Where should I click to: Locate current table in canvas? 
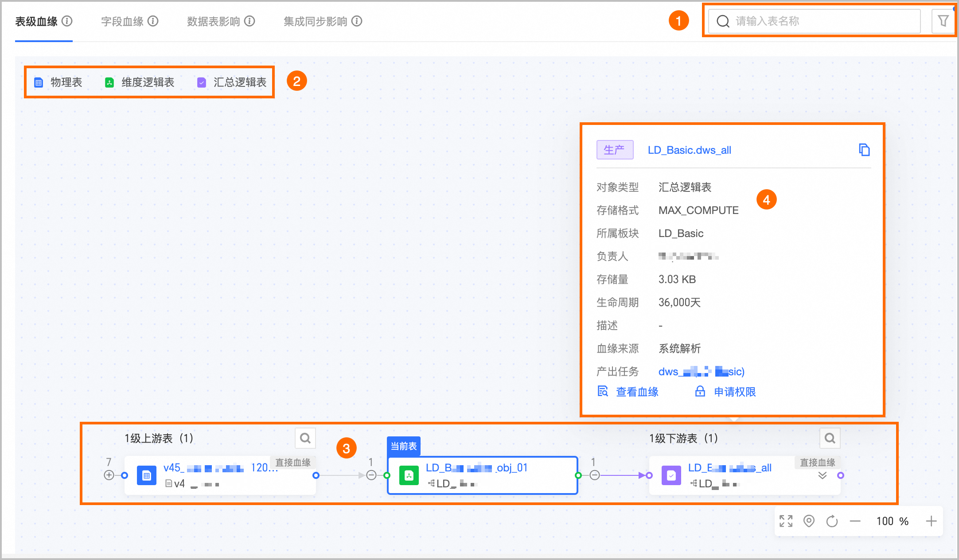point(809,521)
